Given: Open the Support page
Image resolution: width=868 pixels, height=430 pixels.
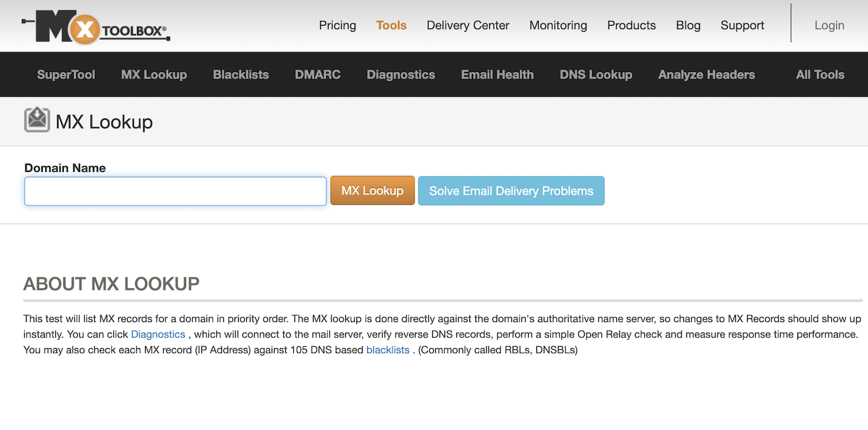Looking at the screenshot, I should (742, 25).
